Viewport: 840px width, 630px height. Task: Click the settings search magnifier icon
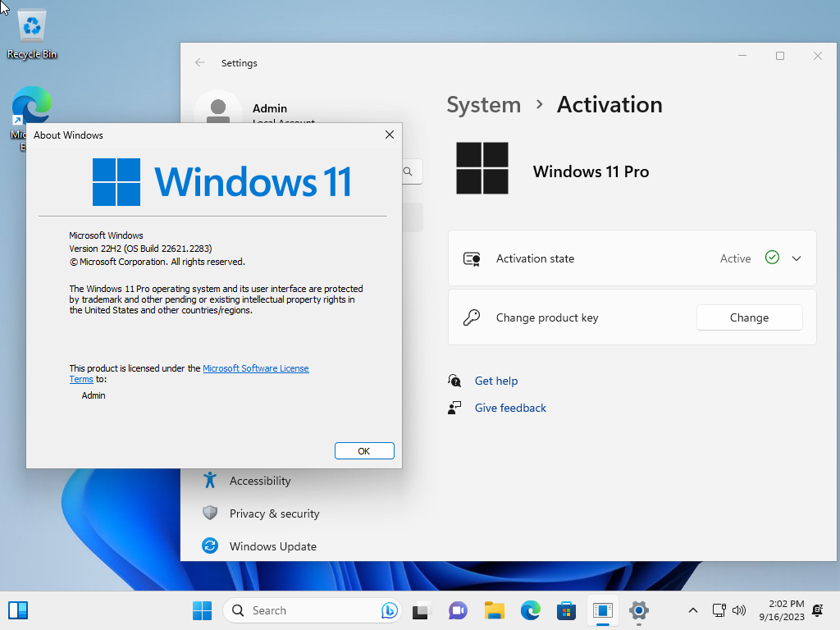409,171
